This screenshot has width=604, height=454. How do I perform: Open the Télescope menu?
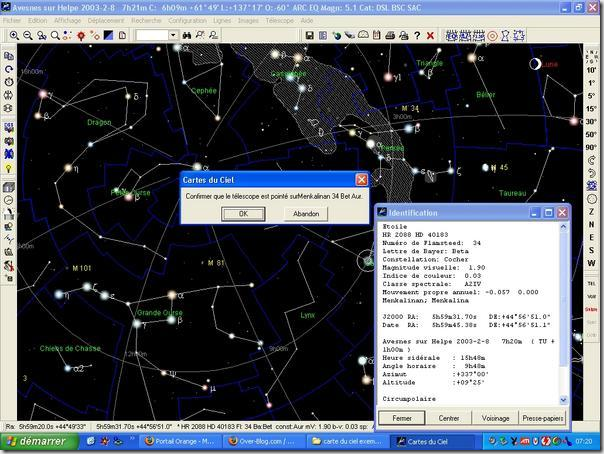point(280,20)
